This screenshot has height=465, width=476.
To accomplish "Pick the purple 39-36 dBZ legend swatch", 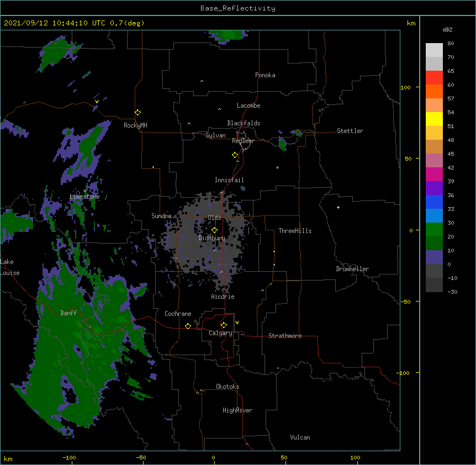I will click(434, 188).
